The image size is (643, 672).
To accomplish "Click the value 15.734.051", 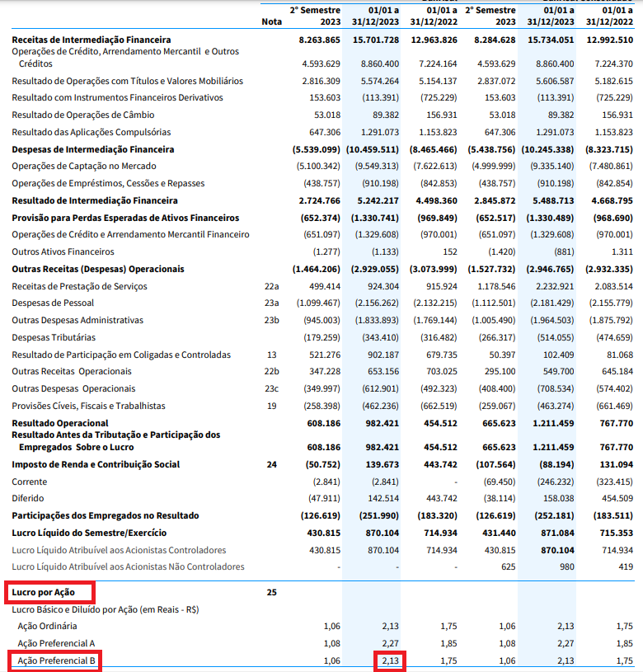I will [x=551, y=40].
